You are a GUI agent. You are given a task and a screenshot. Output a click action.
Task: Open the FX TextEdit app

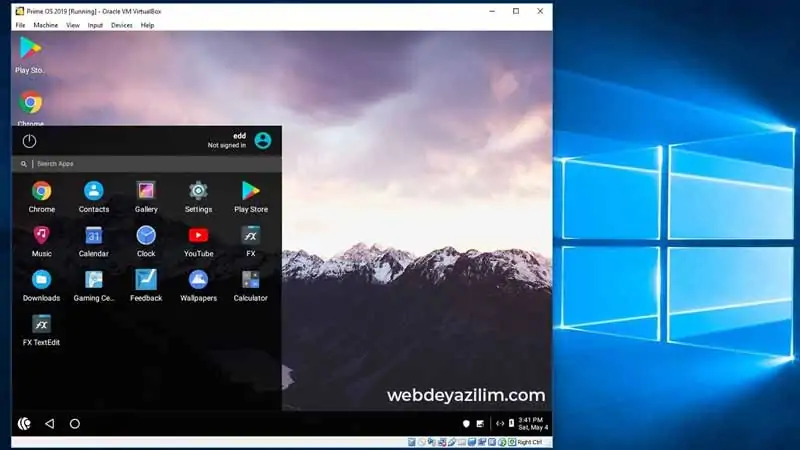(41, 330)
